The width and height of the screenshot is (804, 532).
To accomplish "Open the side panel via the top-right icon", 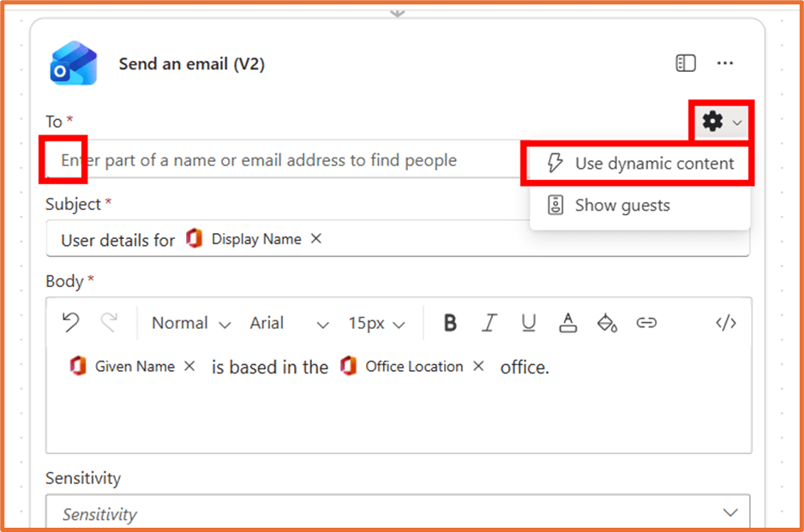I will 685,63.
